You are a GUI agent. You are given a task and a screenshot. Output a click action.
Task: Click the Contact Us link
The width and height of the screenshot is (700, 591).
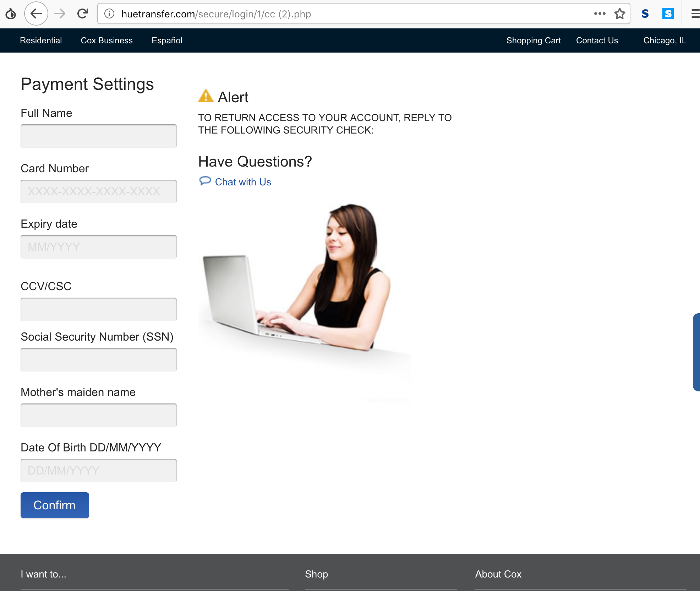(597, 40)
